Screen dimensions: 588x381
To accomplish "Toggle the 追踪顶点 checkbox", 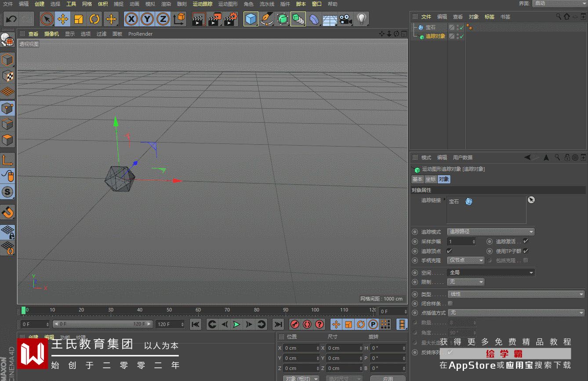I will coord(450,251).
